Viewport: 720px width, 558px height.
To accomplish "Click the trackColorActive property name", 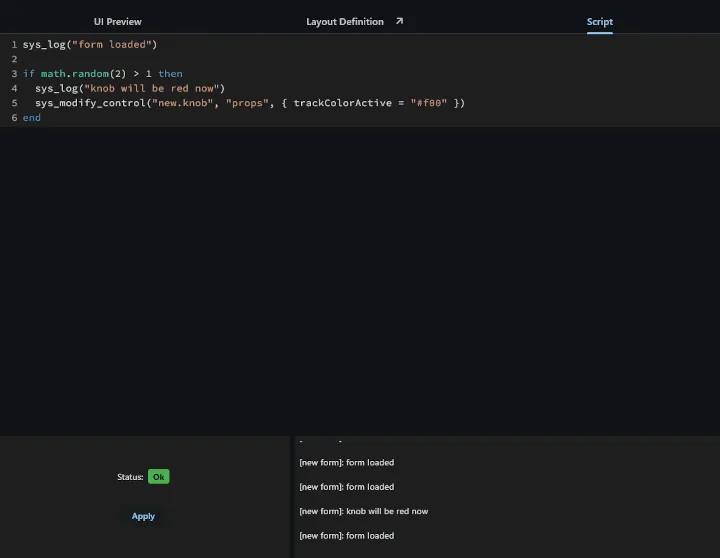I will click(343, 103).
